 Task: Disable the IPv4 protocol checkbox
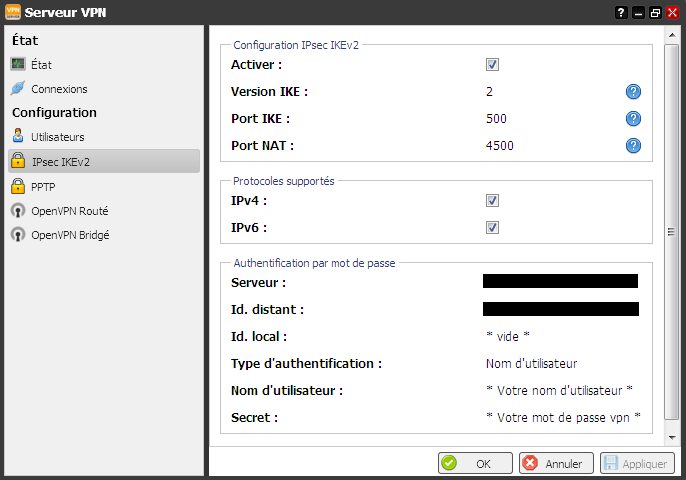tap(492, 201)
